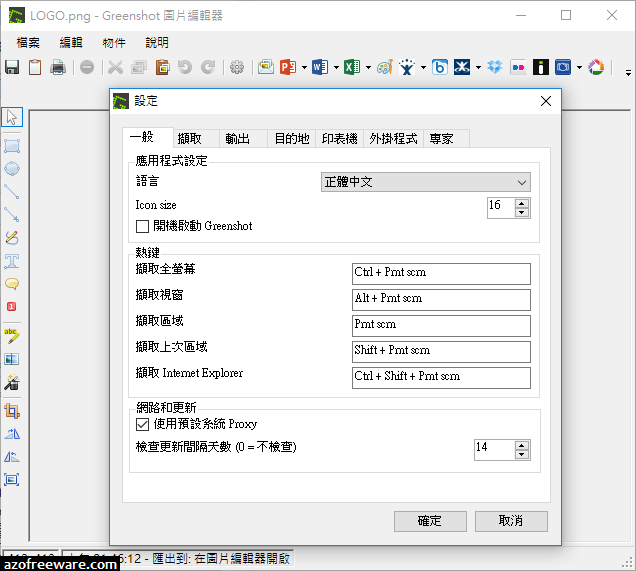The image size is (636, 571).
Task: Switch to the 目的地 tab
Action: (292, 139)
